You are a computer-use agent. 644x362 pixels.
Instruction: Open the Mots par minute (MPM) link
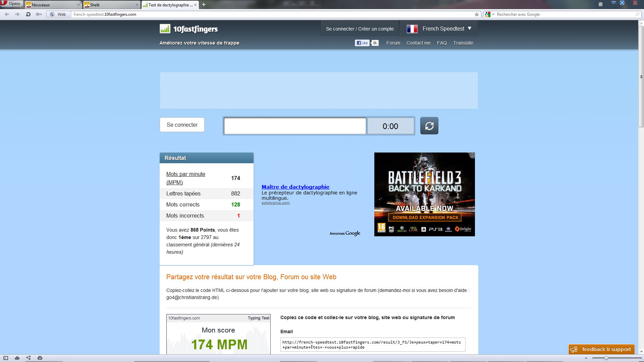186,178
